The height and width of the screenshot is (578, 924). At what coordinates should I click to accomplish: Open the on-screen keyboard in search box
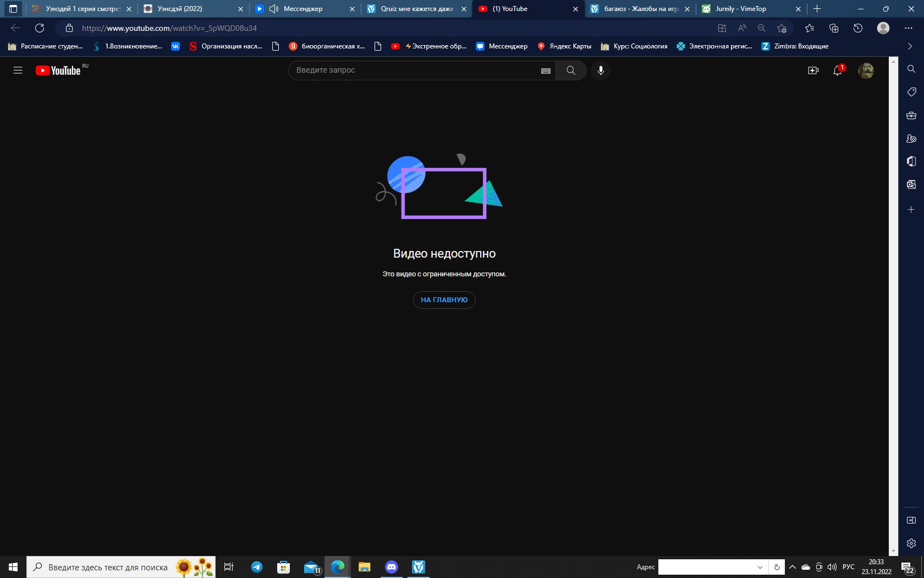546,70
